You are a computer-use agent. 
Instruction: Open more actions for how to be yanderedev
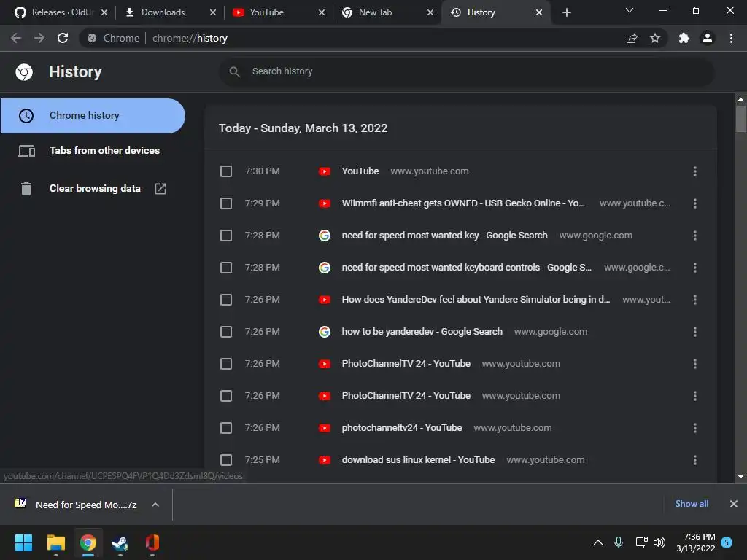pos(695,332)
